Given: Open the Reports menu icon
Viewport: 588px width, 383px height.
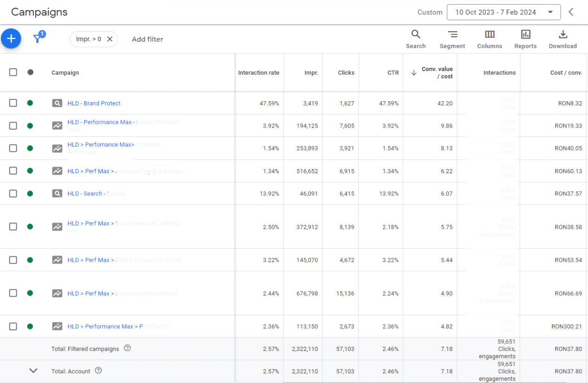Looking at the screenshot, I should [x=525, y=39].
